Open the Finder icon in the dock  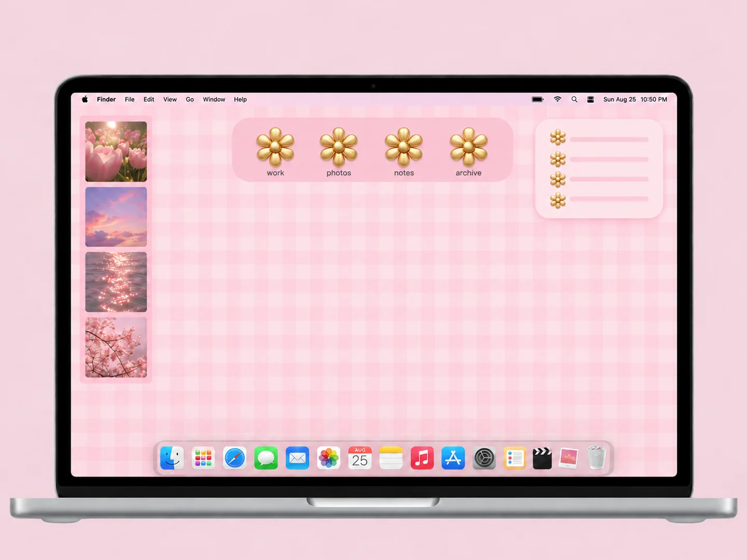pyautogui.click(x=172, y=458)
